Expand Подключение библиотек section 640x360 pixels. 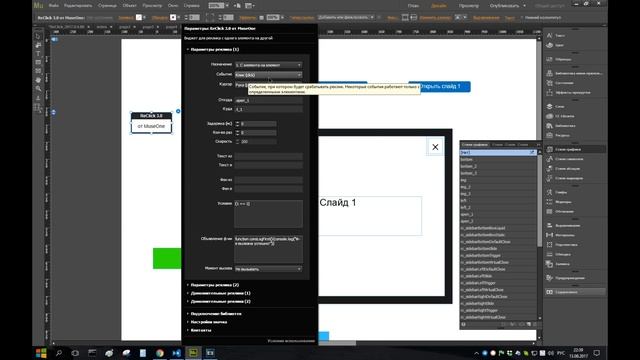[x=214, y=313]
